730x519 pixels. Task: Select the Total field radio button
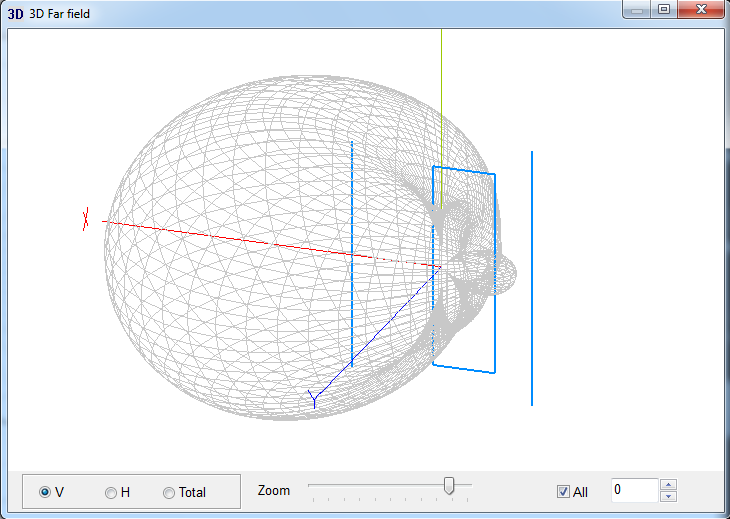pos(169,492)
